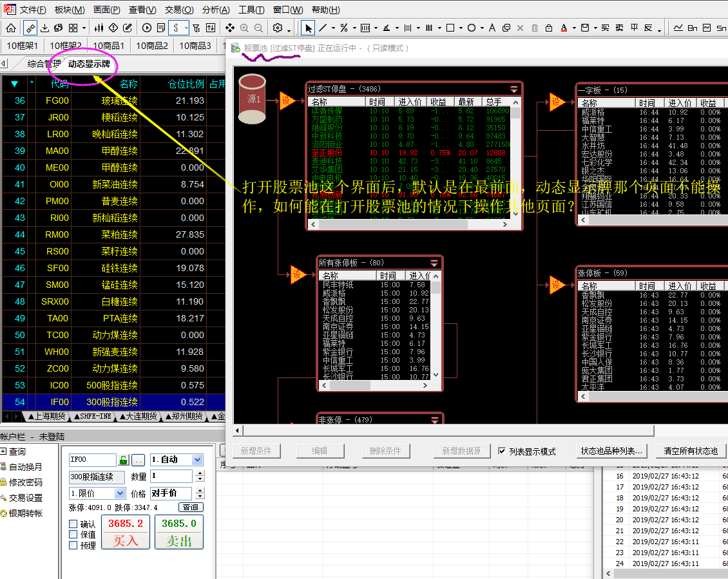
Task: Click the 数量 quantity input field
Action: point(171,476)
